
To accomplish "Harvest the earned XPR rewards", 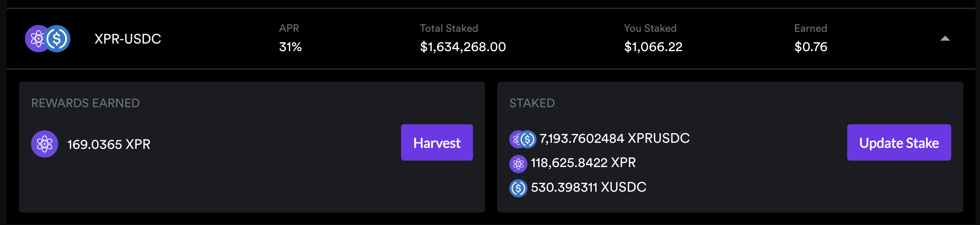I will [437, 142].
